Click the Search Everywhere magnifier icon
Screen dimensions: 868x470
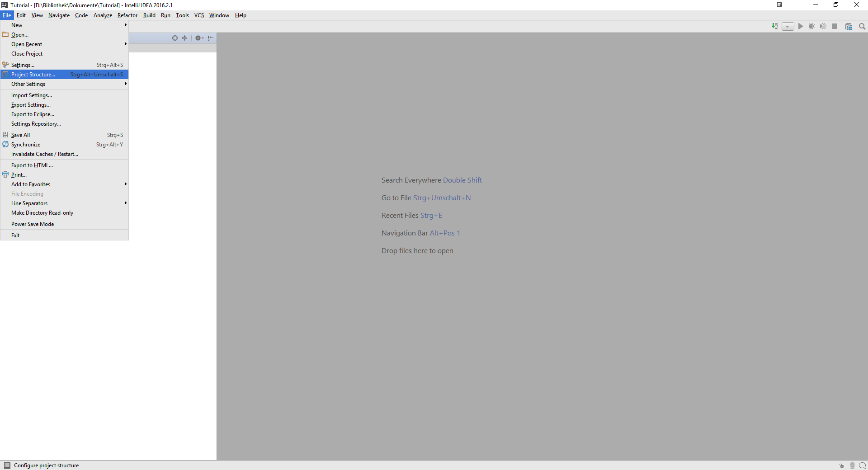coord(862,26)
